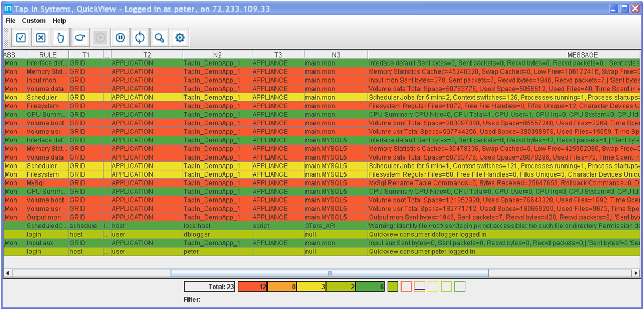Click the MESSAGE column header
The image size is (644, 310).
point(504,55)
